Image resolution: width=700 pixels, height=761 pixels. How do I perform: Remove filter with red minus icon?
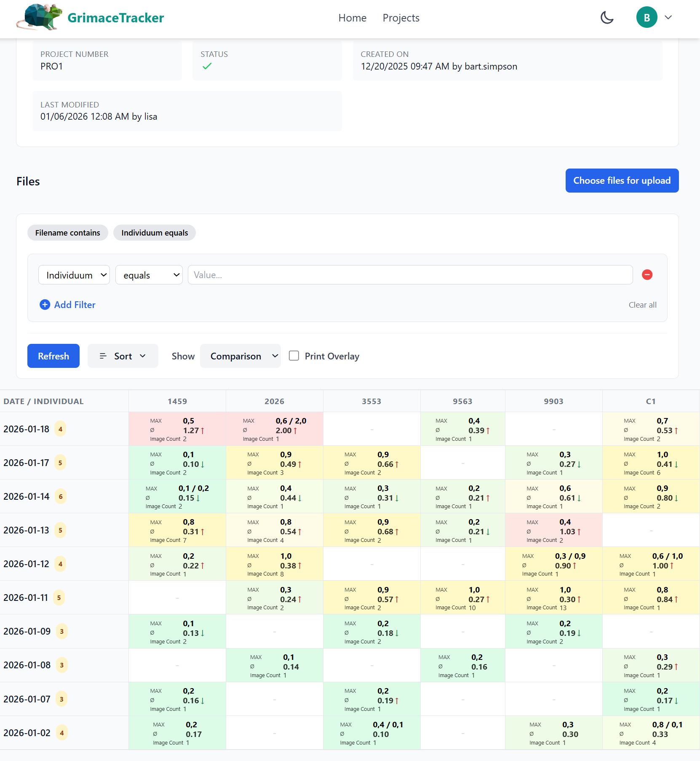[647, 275]
